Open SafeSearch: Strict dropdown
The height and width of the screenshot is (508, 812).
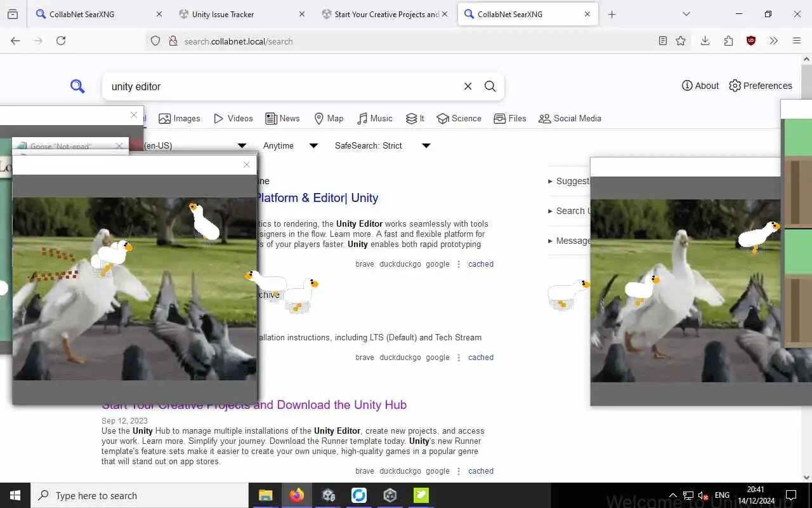[x=383, y=145]
